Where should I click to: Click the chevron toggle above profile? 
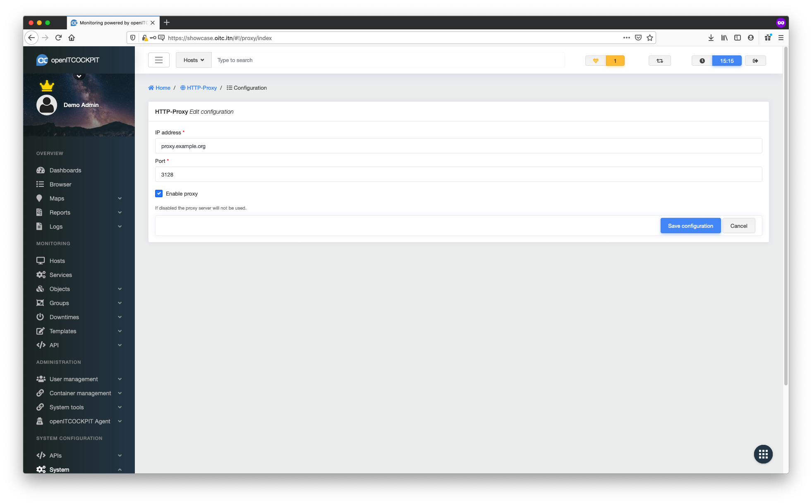pos(79,76)
